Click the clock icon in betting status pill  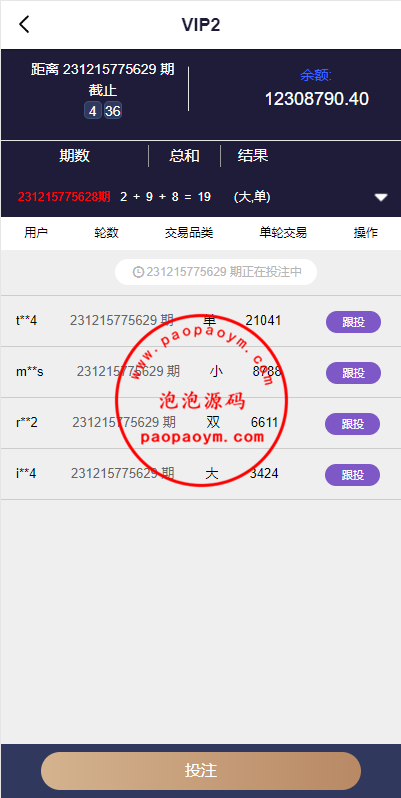coord(138,272)
